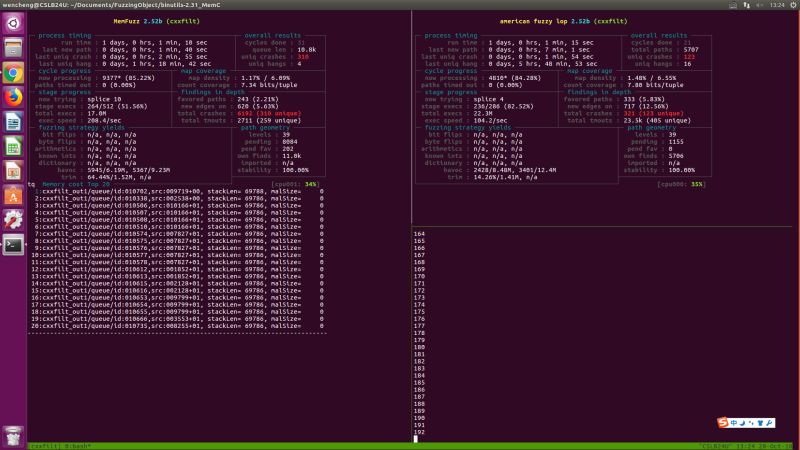Click red uniq crashes value 310 in MemFuzz pane
The width and height of the screenshot is (800, 450).
[x=303, y=57]
